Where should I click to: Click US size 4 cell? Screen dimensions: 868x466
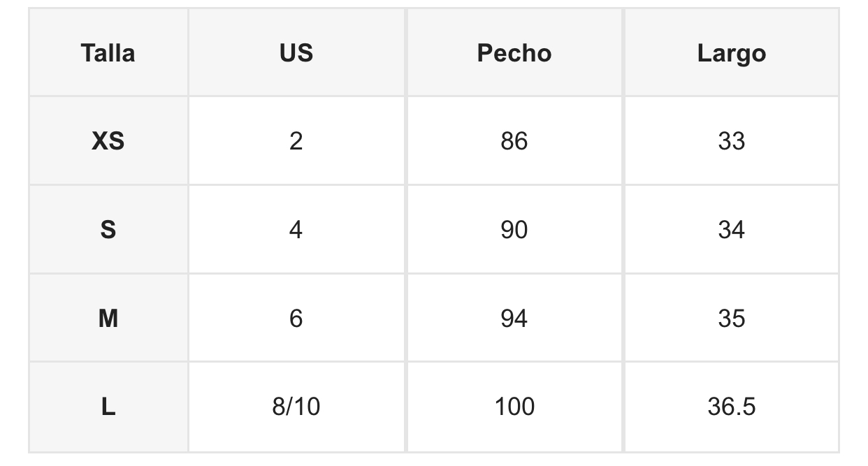tap(296, 230)
